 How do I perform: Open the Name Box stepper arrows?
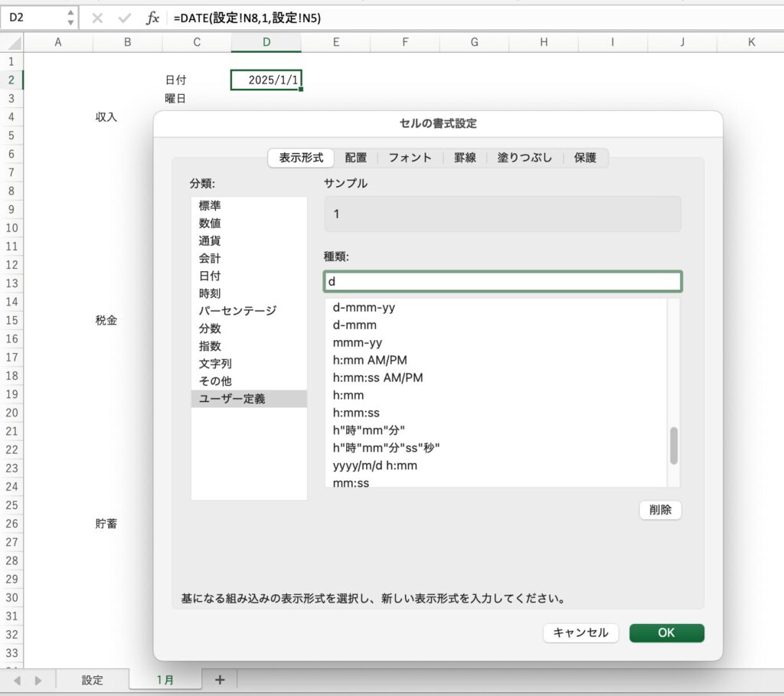[71, 17]
